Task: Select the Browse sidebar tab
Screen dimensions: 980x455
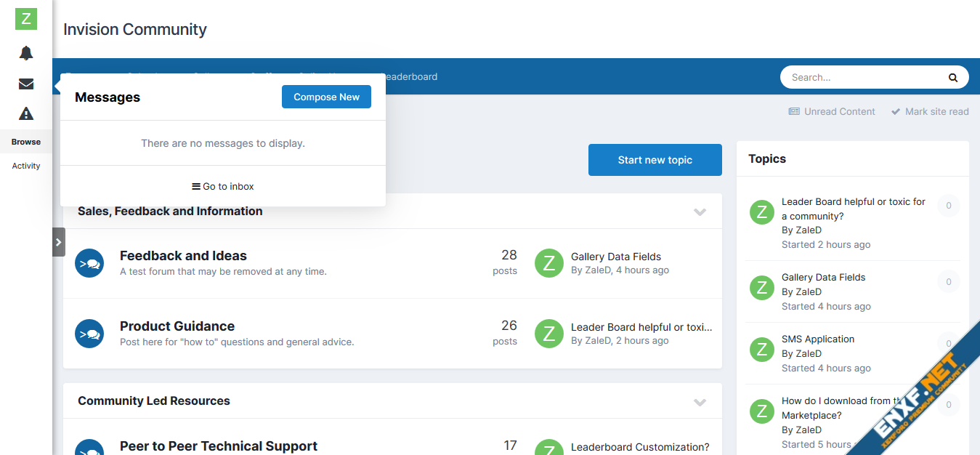Action: (x=26, y=142)
